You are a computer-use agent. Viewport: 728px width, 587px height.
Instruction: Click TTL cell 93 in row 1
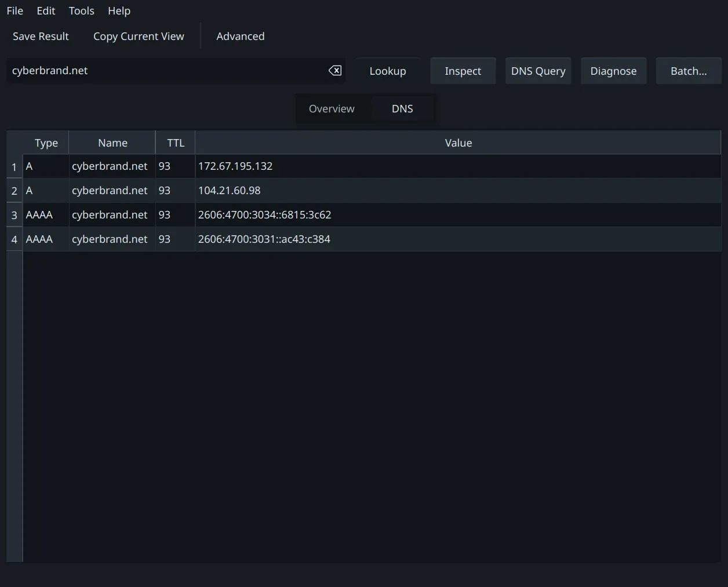pyautogui.click(x=176, y=166)
